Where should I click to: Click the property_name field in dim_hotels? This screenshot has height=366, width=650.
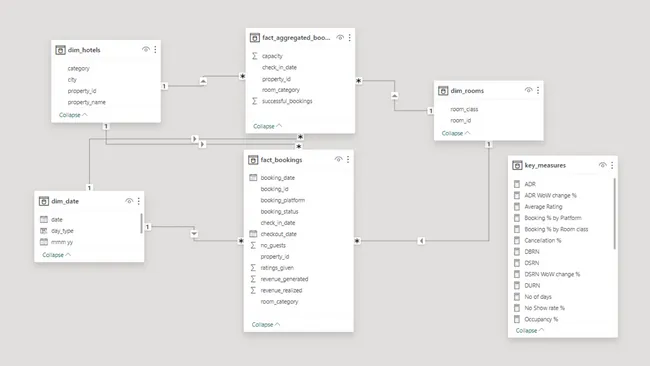point(87,102)
